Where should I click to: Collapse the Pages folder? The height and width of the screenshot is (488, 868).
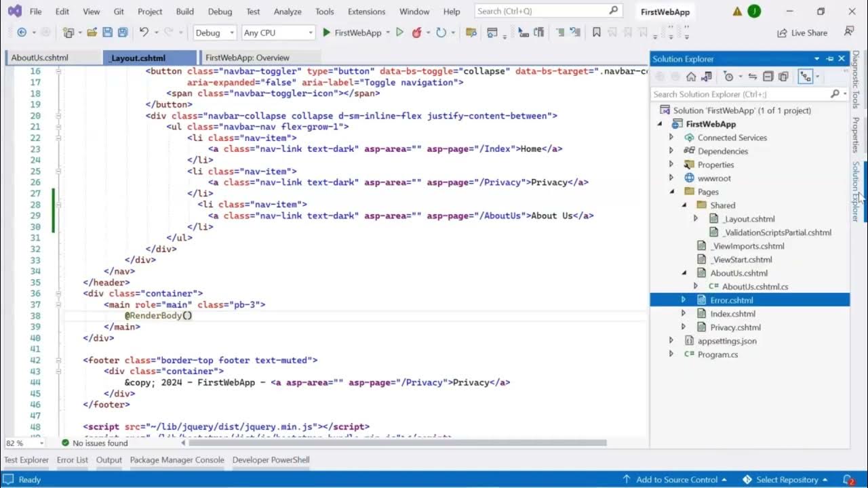(671, 192)
